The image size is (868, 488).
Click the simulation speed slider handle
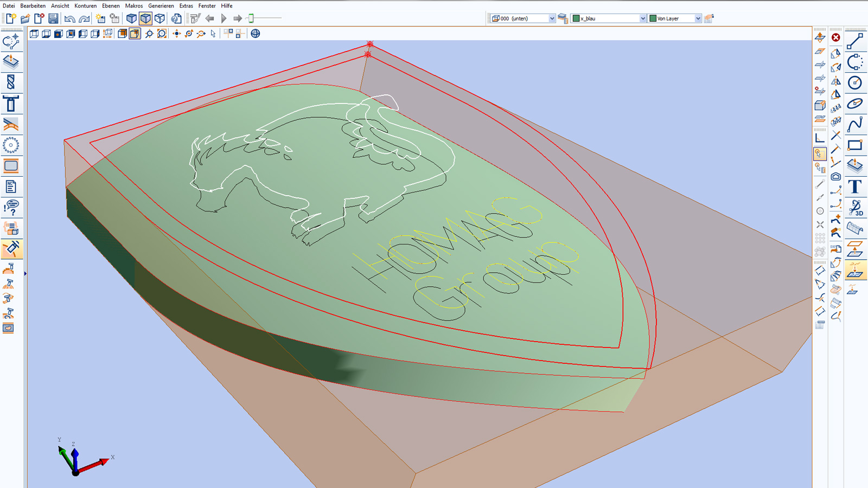point(251,18)
